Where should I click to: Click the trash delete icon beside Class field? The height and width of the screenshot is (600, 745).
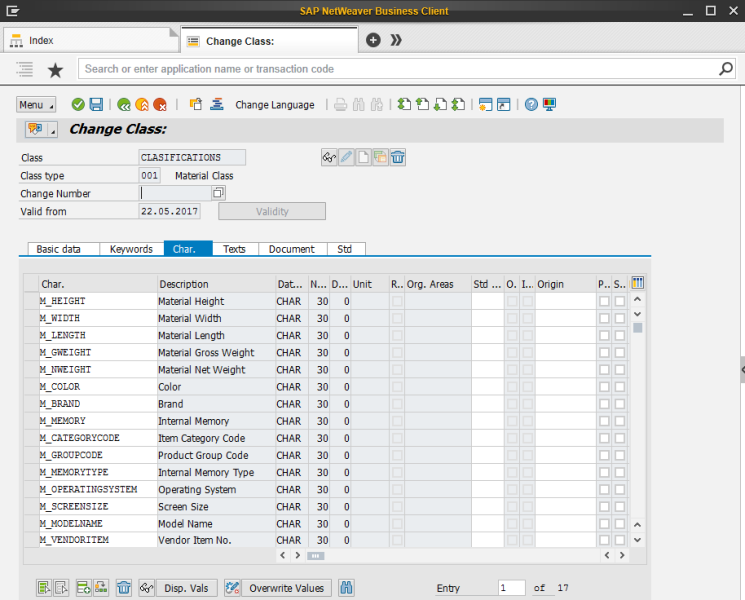coord(398,157)
